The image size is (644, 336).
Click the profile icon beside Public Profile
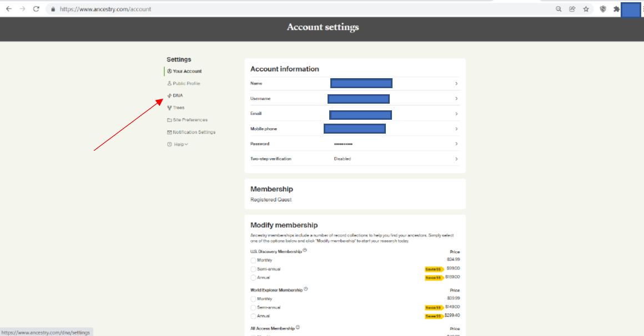click(x=169, y=83)
